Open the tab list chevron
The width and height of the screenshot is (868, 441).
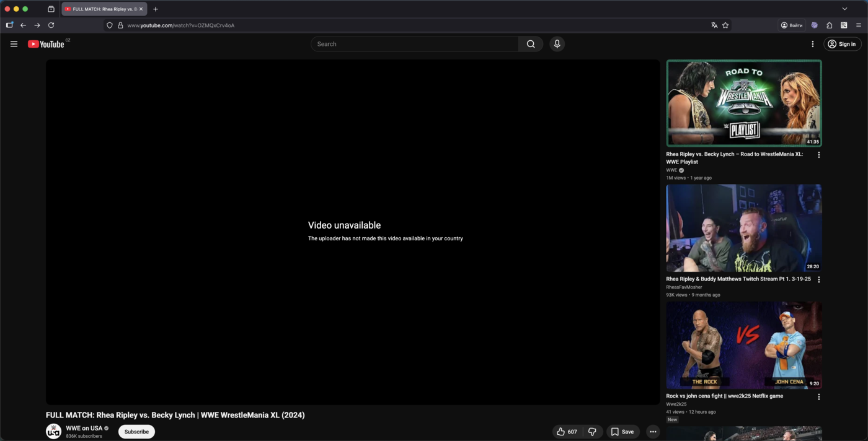click(844, 9)
